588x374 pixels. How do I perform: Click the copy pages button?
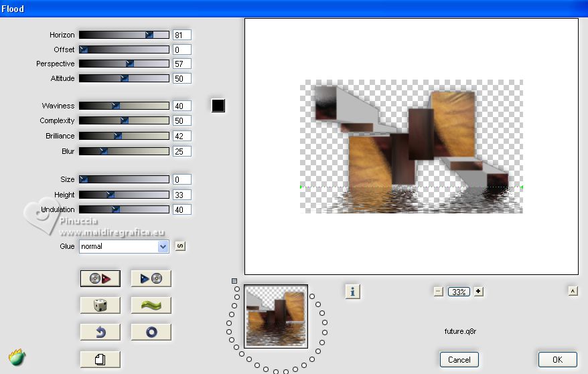point(100,359)
